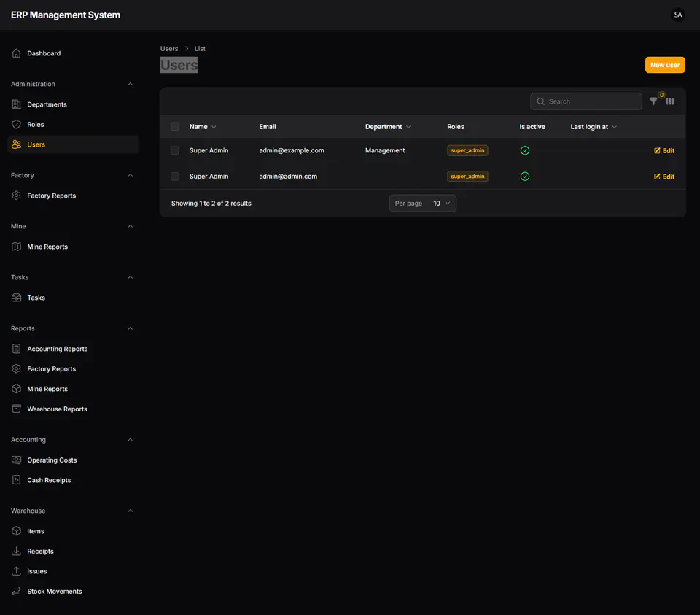This screenshot has height=615, width=700.
Task: Click the Management department cell
Action: pyautogui.click(x=385, y=150)
